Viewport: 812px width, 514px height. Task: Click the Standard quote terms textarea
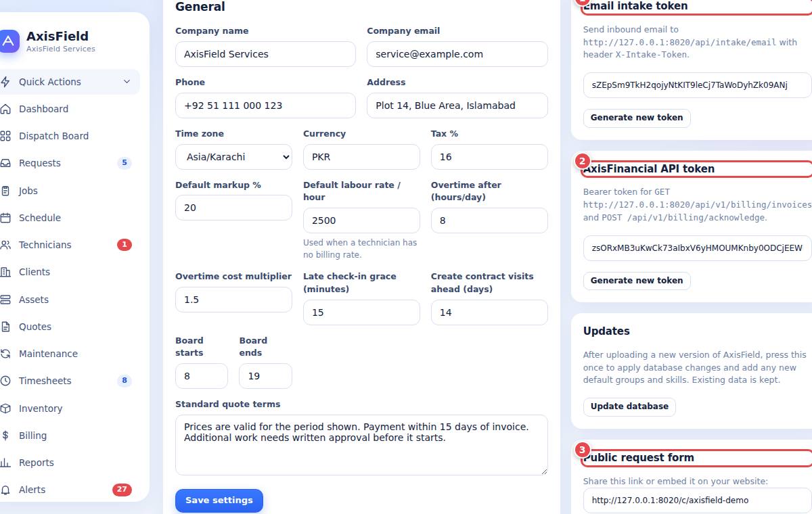(361, 445)
